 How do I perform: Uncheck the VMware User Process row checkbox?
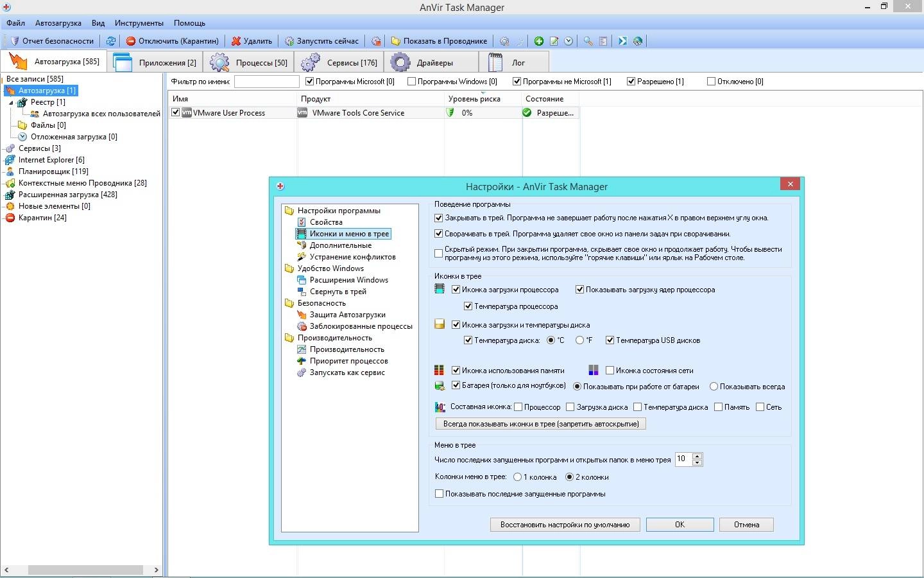click(175, 112)
